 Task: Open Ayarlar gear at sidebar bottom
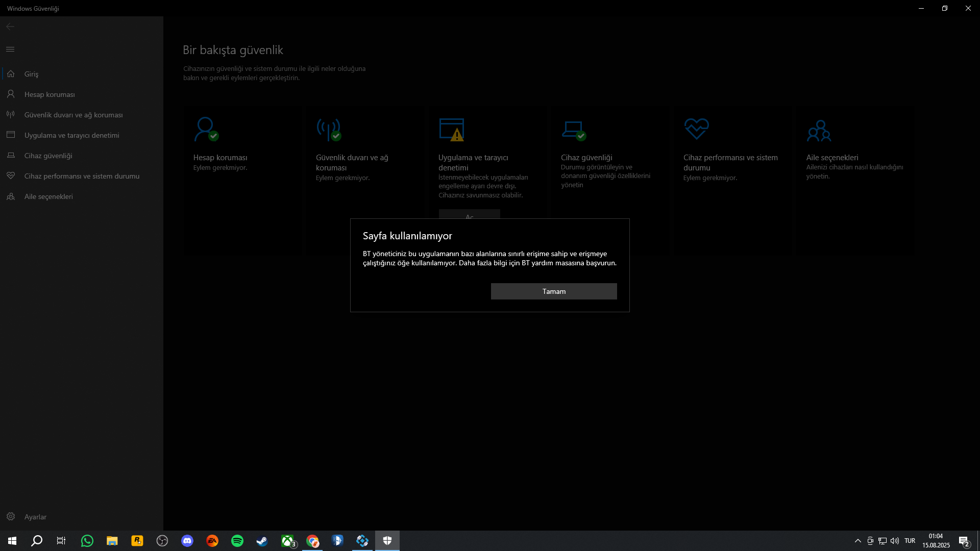click(11, 516)
